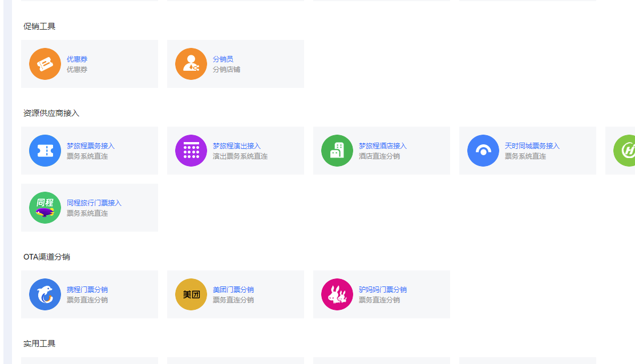The width and height of the screenshot is (635, 364).
Task: Open the 美团门票分销 link
Action: 234,289
